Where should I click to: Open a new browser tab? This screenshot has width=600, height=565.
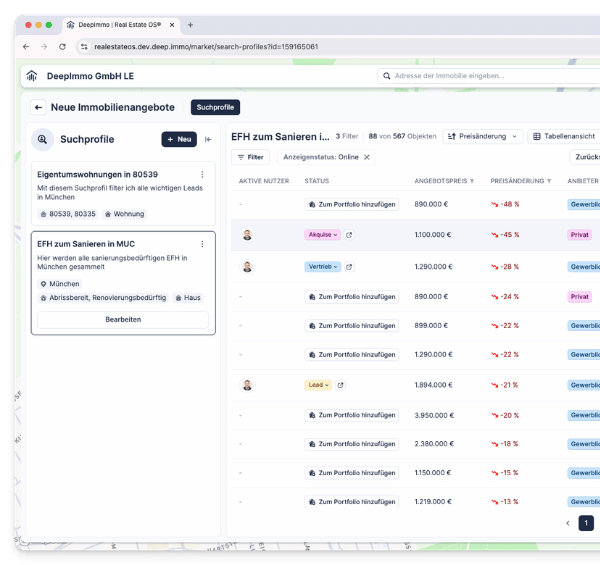[190, 25]
